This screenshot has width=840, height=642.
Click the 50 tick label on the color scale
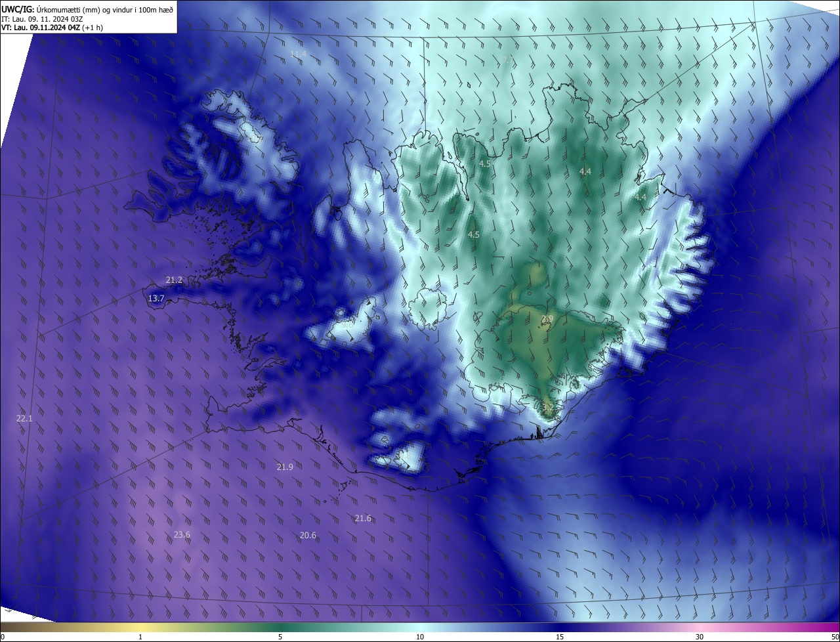tap(835, 637)
